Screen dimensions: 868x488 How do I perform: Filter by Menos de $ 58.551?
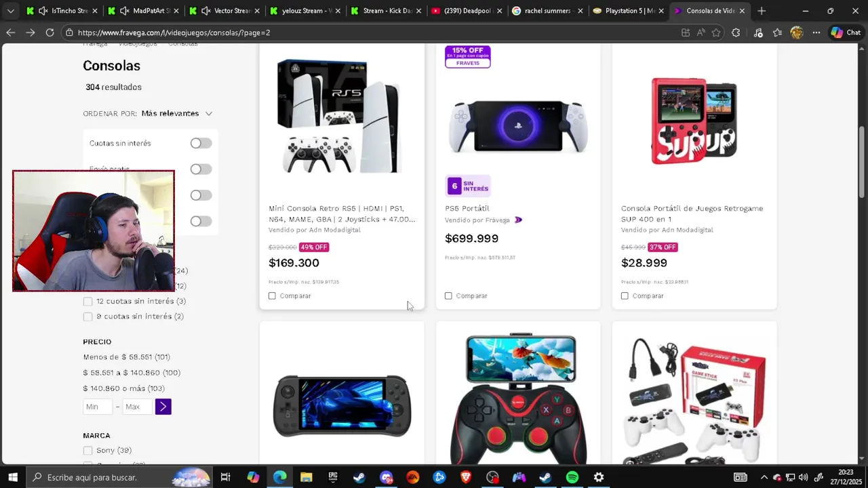coord(127,357)
